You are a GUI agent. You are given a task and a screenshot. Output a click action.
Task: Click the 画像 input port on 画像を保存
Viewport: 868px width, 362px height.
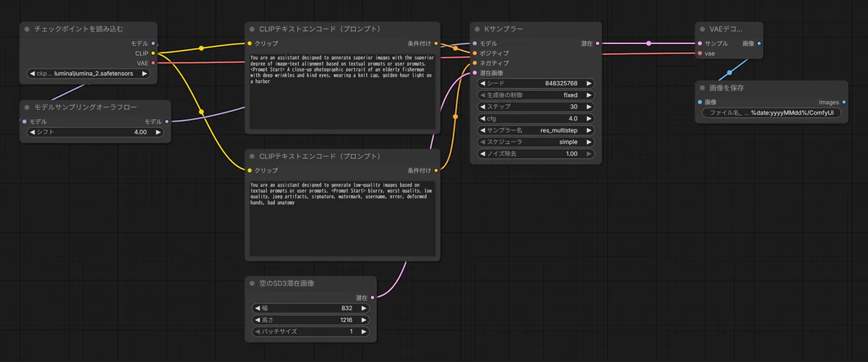pyautogui.click(x=700, y=102)
